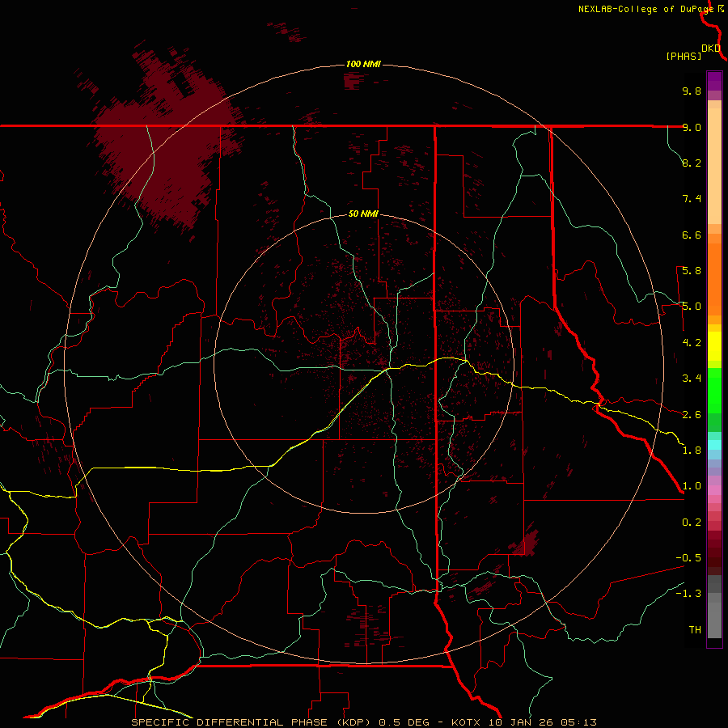Click the 3.4 scale value

coord(692,379)
